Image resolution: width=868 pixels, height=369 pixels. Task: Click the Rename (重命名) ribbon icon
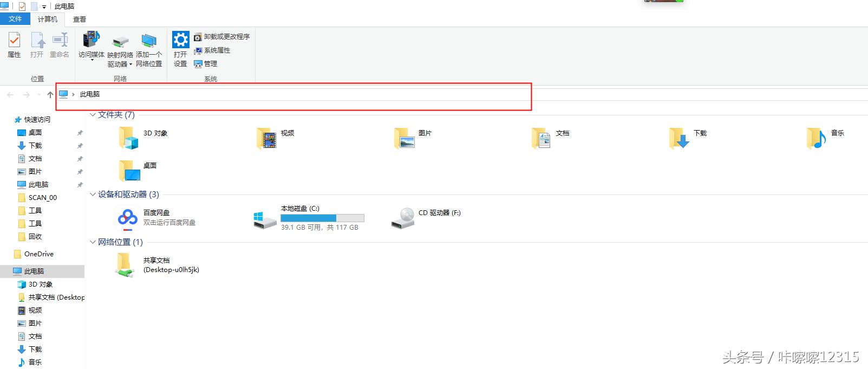pos(60,45)
